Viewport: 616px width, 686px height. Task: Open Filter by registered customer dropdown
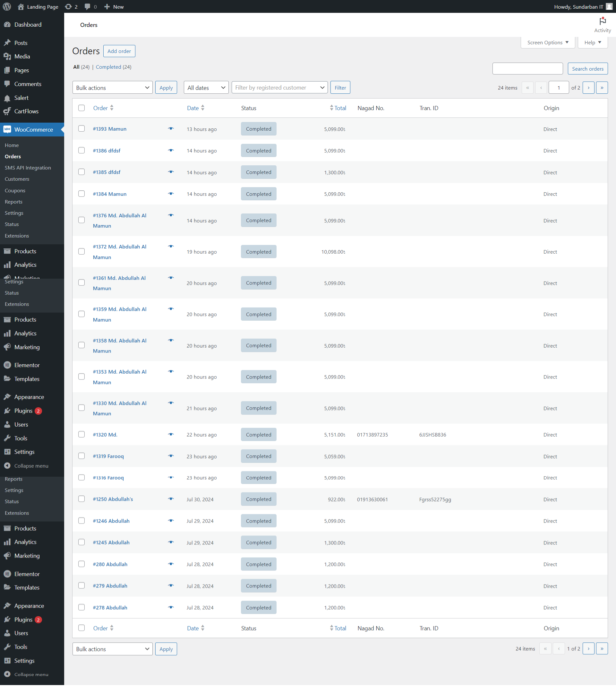pos(279,88)
